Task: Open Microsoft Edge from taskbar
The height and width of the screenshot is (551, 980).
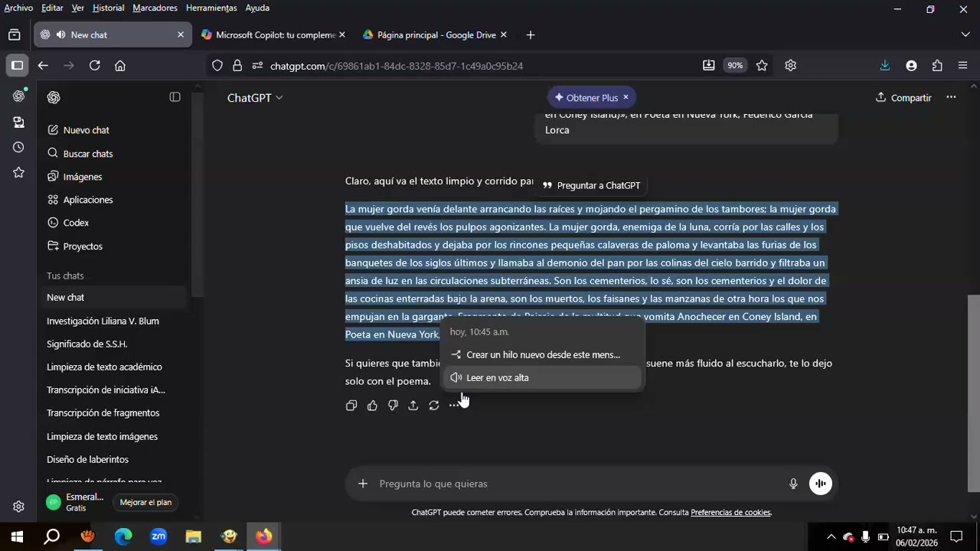Action: (123, 537)
